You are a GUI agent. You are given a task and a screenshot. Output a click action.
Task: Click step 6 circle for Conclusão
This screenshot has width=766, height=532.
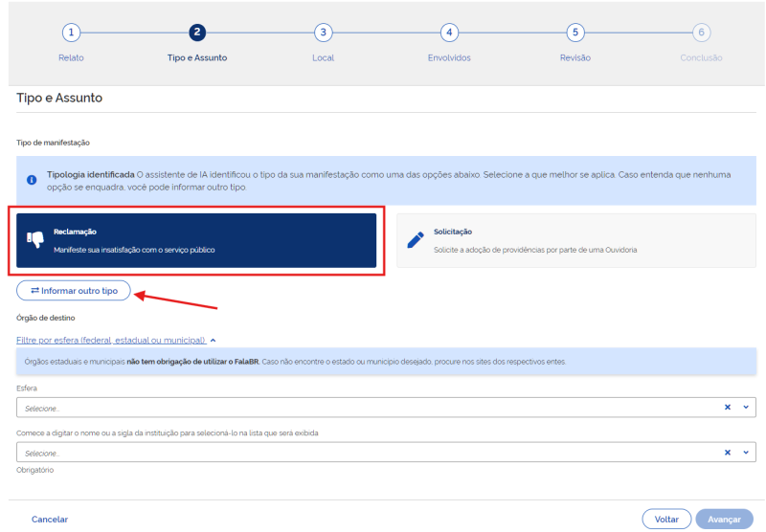701,33
